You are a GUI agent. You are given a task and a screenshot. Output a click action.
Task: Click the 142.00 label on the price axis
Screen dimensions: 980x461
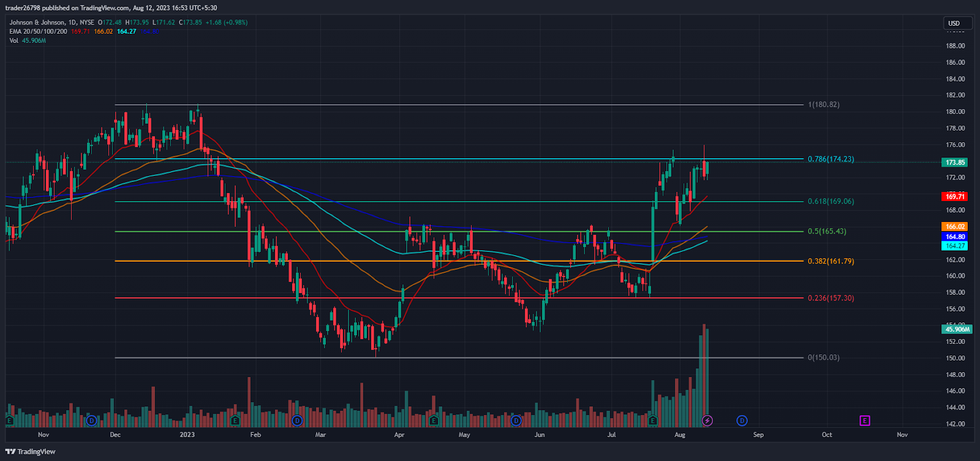pos(956,424)
